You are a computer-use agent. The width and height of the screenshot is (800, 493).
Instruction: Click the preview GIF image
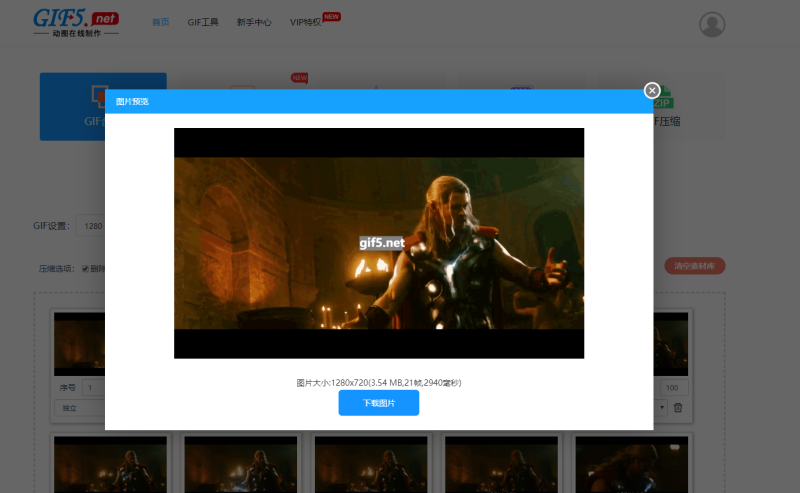point(379,243)
